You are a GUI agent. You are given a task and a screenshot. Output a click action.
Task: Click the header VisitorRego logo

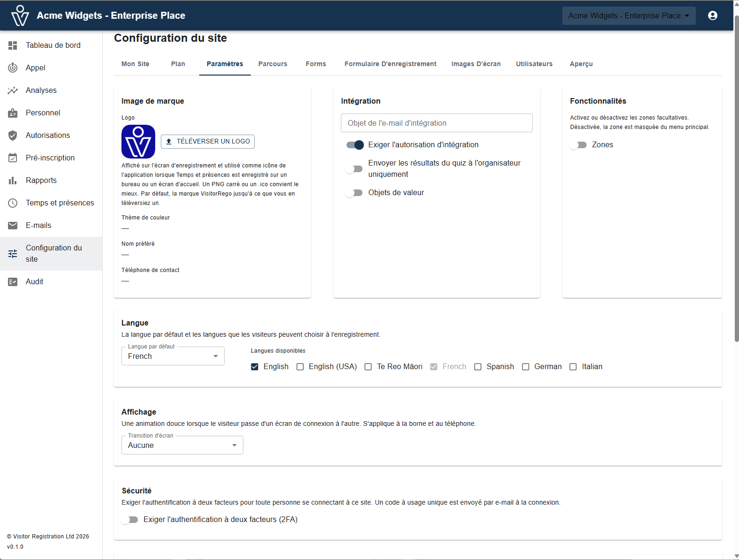click(20, 15)
